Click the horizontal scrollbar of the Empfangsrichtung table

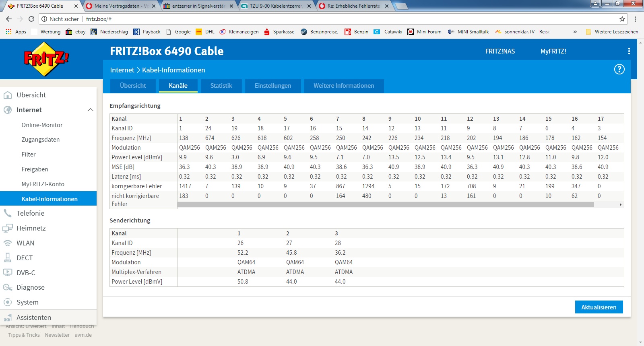point(386,204)
